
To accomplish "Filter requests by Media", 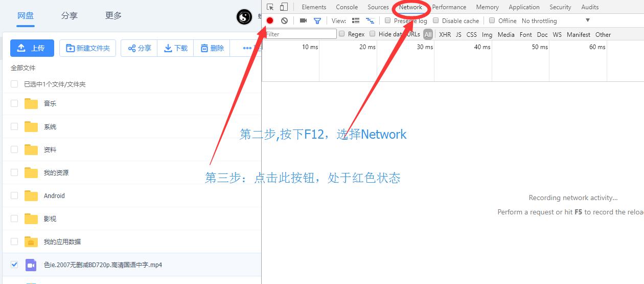I will tap(506, 34).
